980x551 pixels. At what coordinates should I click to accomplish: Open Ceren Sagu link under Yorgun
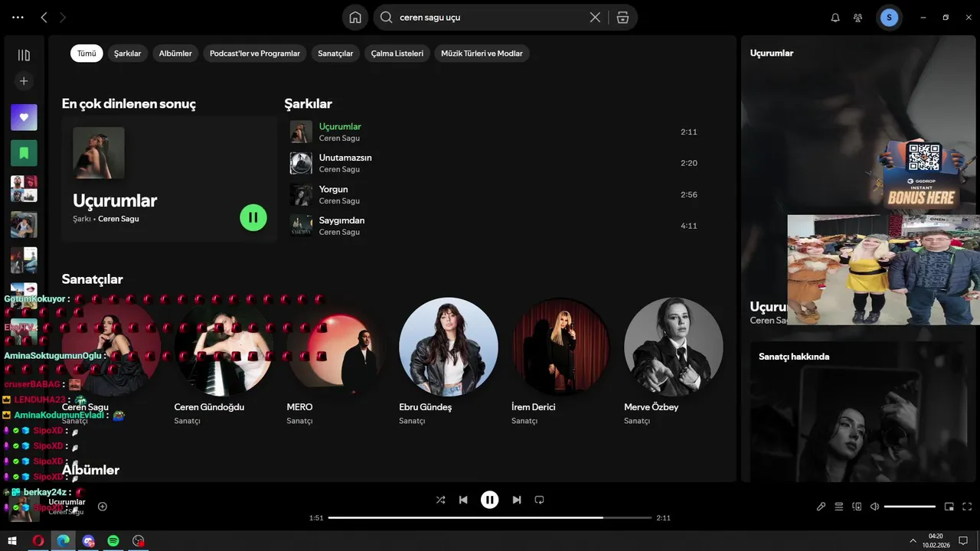(339, 201)
